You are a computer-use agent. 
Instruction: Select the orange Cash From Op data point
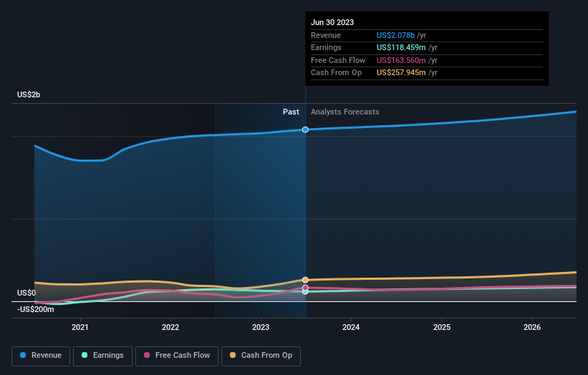pos(305,280)
